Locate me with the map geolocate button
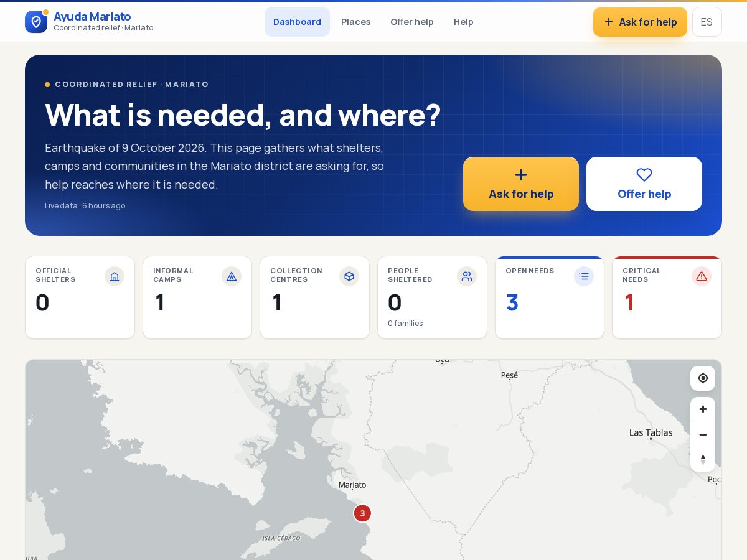The height and width of the screenshot is (560, 747). pyautogui.click(x=703, y=378)
